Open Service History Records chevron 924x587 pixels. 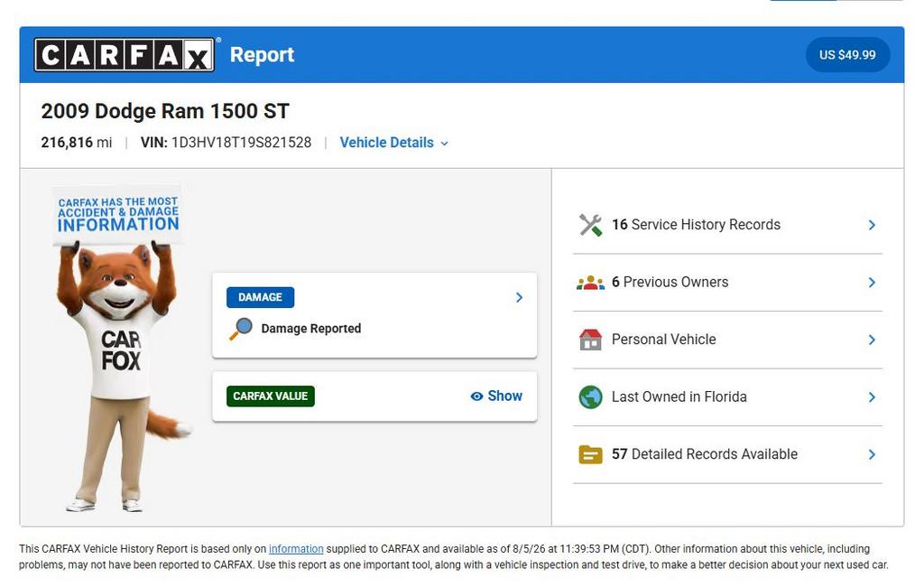click(x=872, y=225)
